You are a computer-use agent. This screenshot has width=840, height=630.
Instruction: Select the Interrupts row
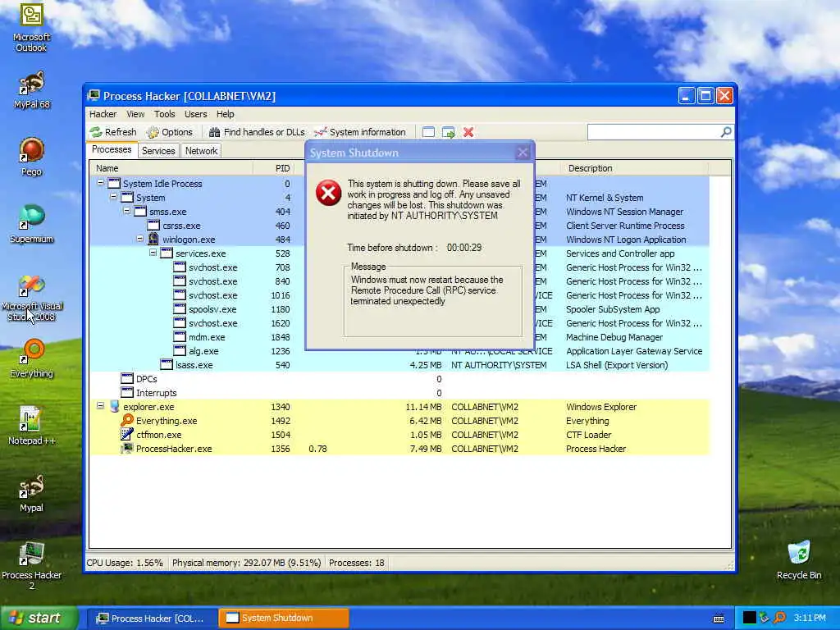[399, 393]
